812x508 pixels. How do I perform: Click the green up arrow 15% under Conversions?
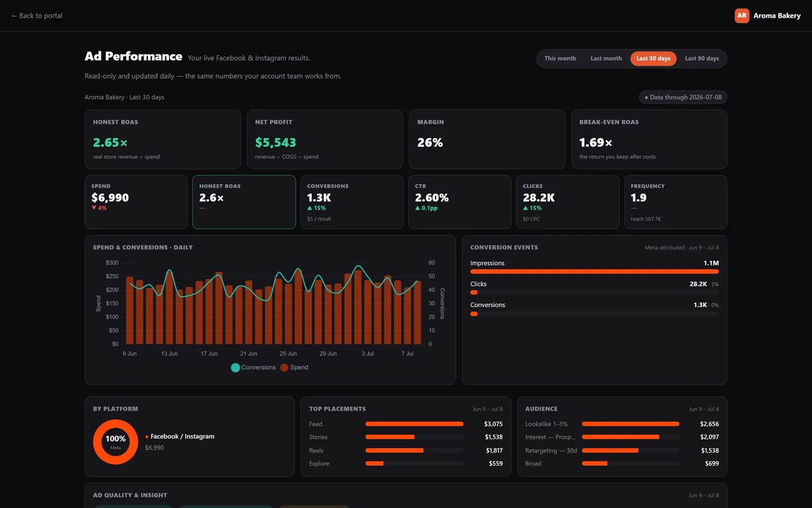pos(317,208)
